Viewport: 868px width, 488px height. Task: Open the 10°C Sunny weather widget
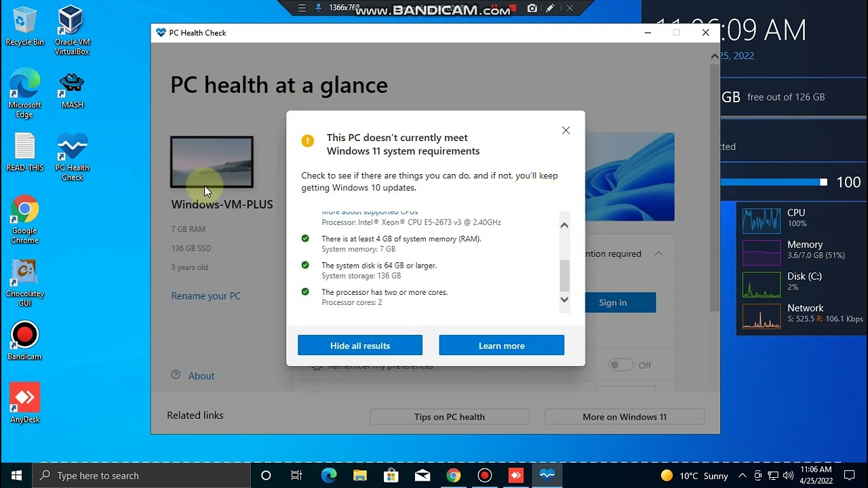pyautogui.click(x=694, y=475)
